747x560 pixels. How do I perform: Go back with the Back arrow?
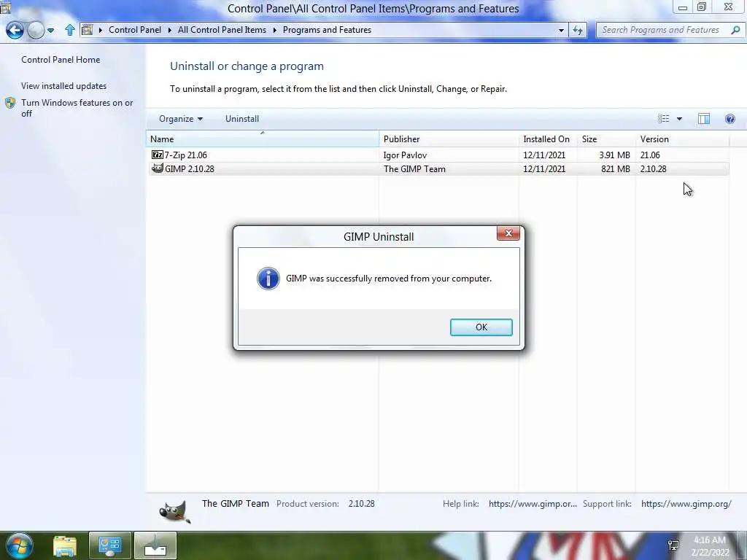click(15, 31)
